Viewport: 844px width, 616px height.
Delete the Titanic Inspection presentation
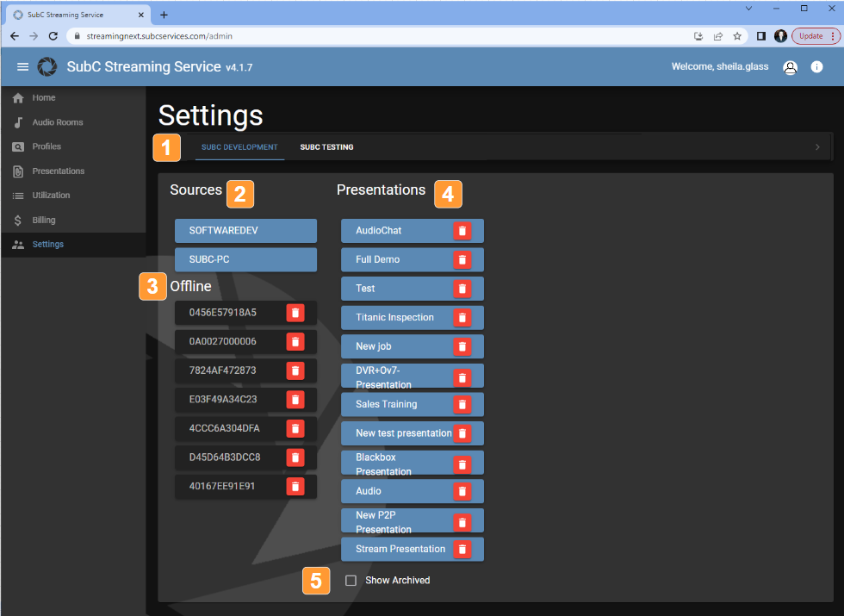tap(462, 318)
